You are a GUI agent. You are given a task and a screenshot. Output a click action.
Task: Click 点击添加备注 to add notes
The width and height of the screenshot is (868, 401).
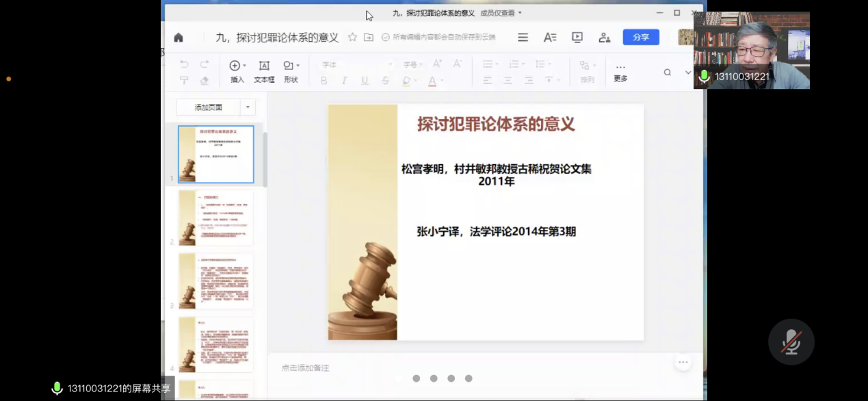[306, 367]
